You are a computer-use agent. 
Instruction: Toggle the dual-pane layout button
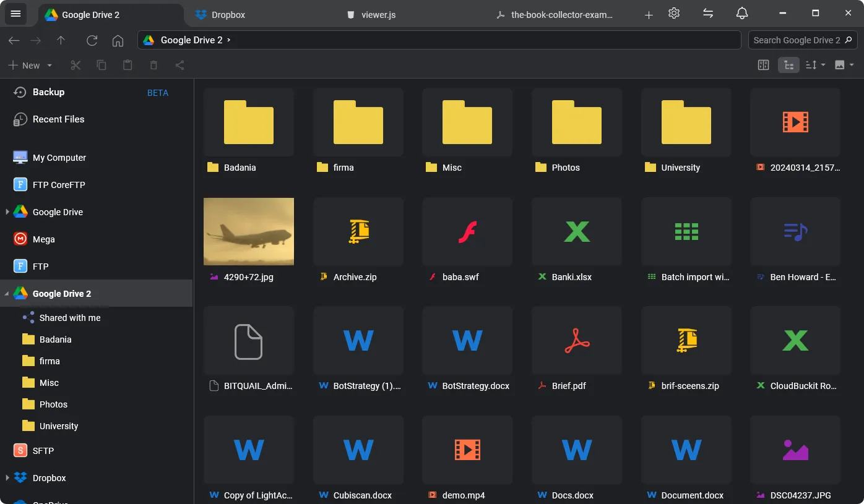pos(763,65)
